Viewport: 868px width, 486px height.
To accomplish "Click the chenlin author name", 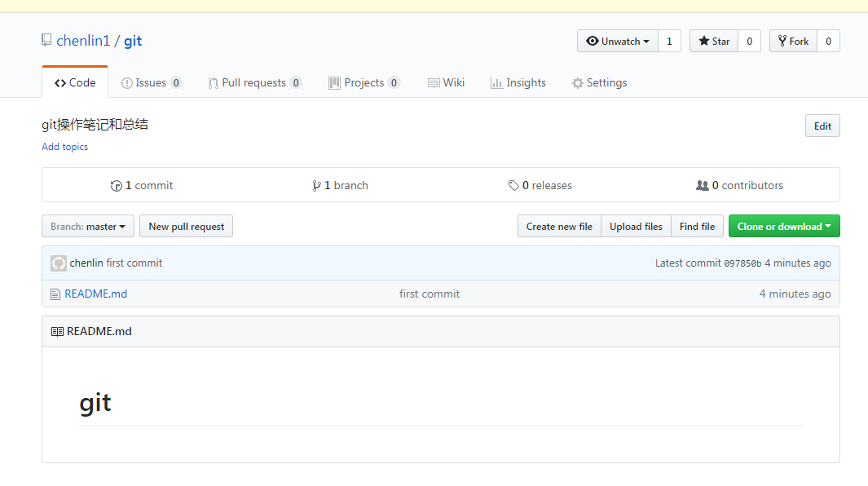I will (x=86, y=263).
